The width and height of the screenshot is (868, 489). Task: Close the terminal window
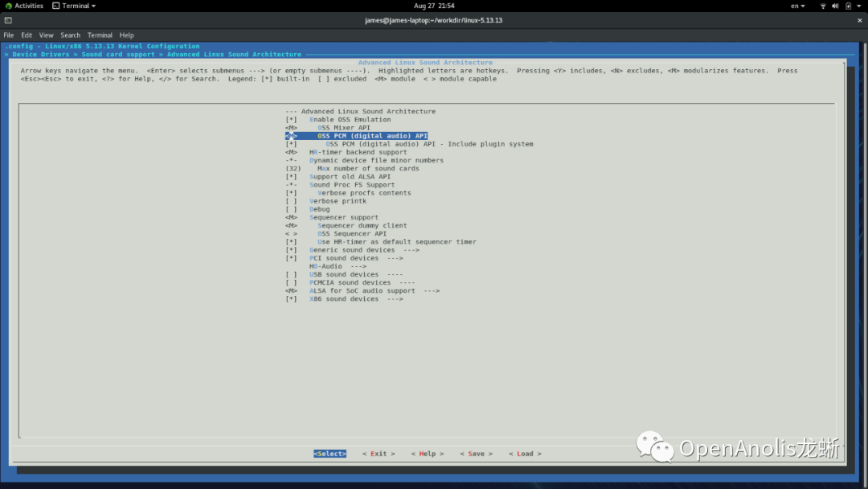pos(860,20)
